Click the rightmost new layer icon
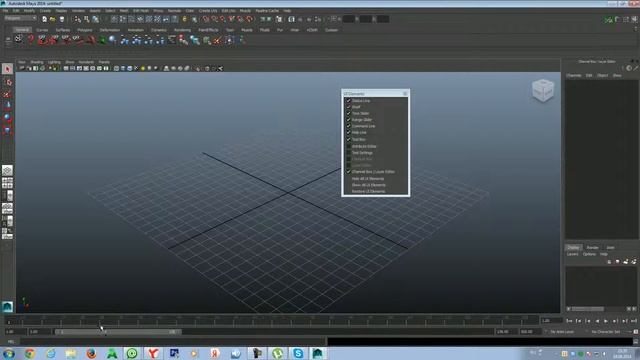The image size is (640, 360). (x=634, y=262)
